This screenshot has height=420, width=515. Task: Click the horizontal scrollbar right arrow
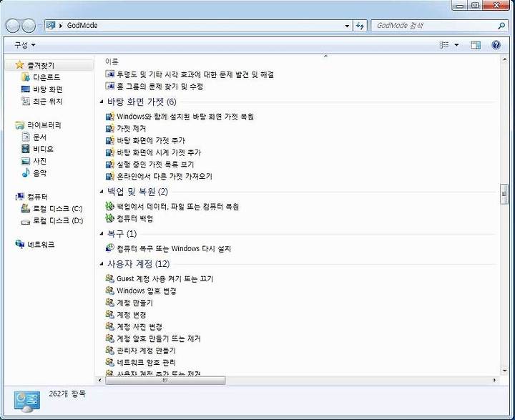click(x=495, y=380)
